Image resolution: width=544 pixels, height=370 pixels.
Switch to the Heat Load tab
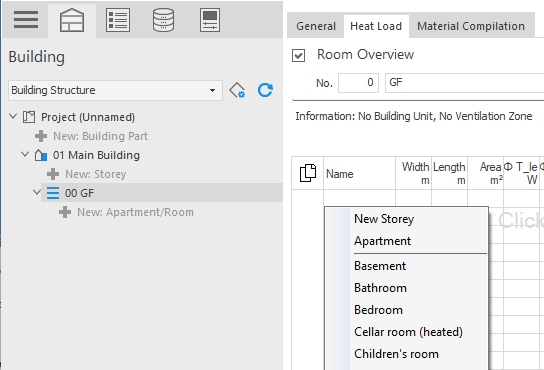tap(376, 26)
